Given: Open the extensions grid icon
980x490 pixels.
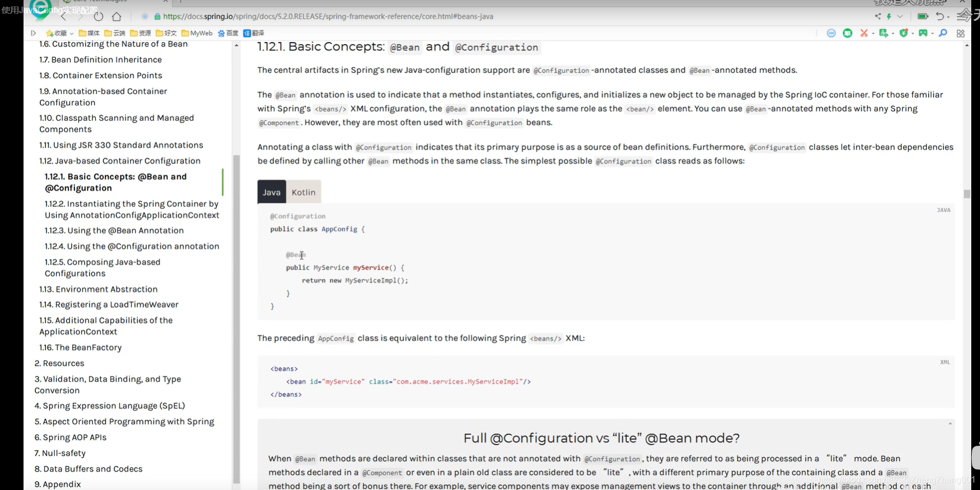Looking at the screenshot, I should point(960,33).
